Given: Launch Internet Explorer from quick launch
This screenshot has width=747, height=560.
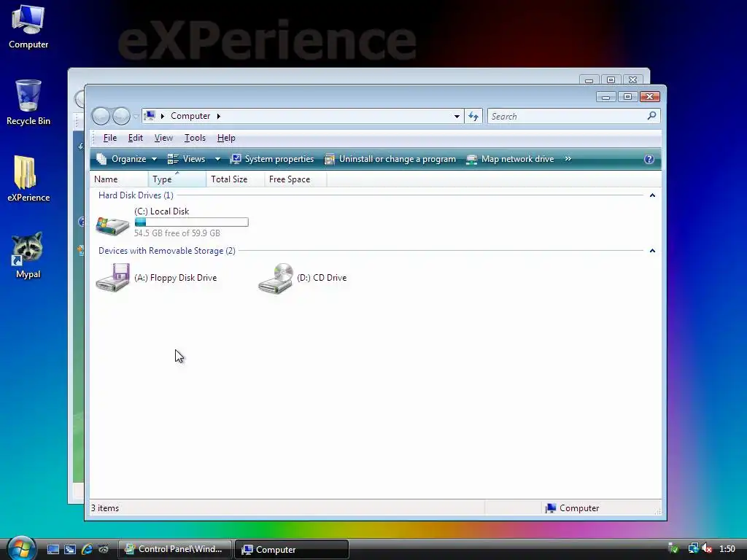Looking at the screenshot, I should pyautogui.click(x=87, y=549).
